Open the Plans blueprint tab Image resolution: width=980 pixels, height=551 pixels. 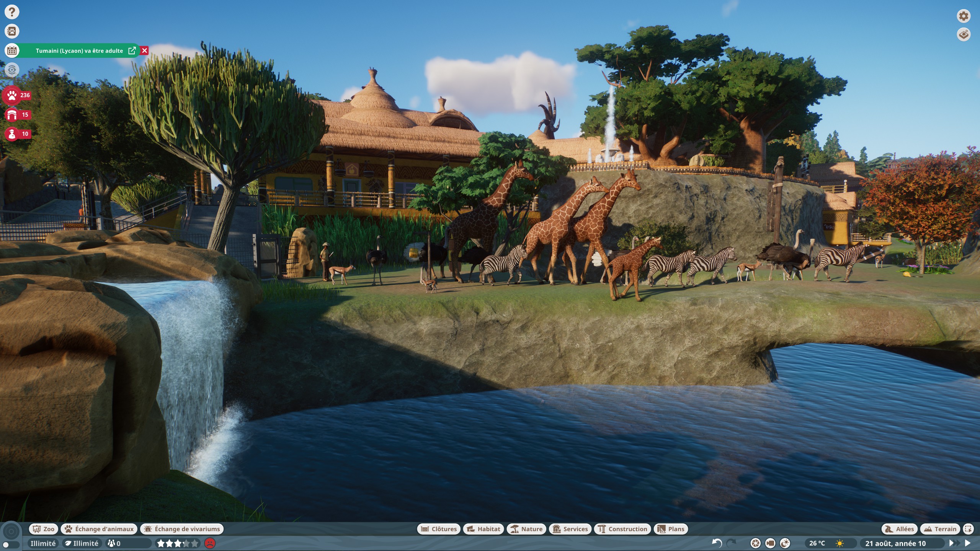pyautogui.click(x=671, y=529)
